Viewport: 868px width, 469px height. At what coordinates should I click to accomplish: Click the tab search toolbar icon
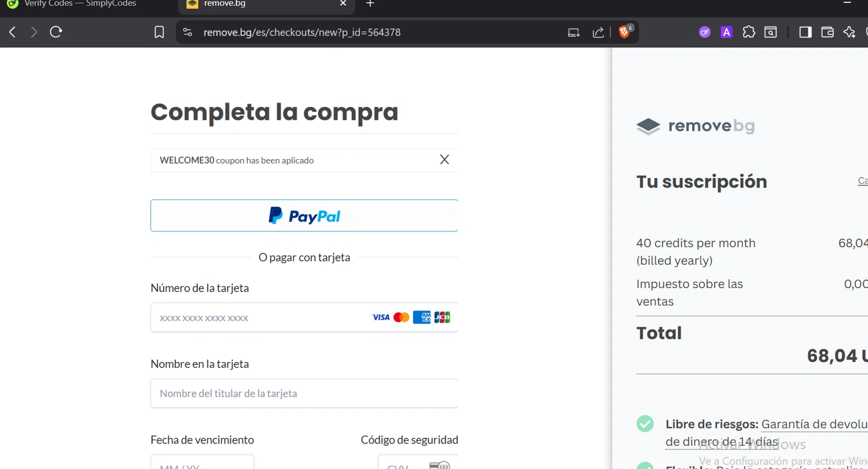(770, 32)
